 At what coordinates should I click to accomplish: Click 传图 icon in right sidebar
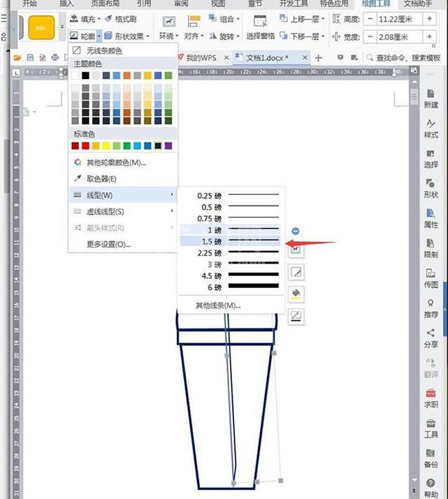(431, 273)
